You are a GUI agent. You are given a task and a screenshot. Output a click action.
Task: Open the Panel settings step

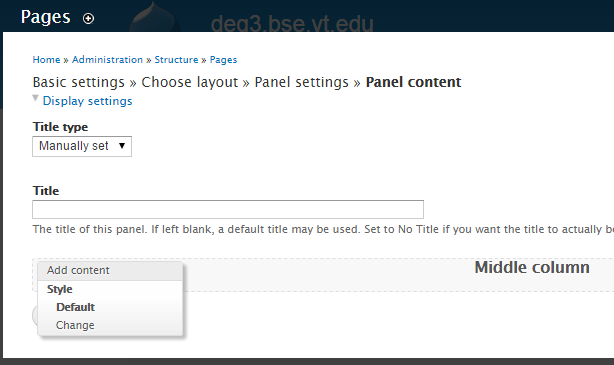click(x=302, y=82)
